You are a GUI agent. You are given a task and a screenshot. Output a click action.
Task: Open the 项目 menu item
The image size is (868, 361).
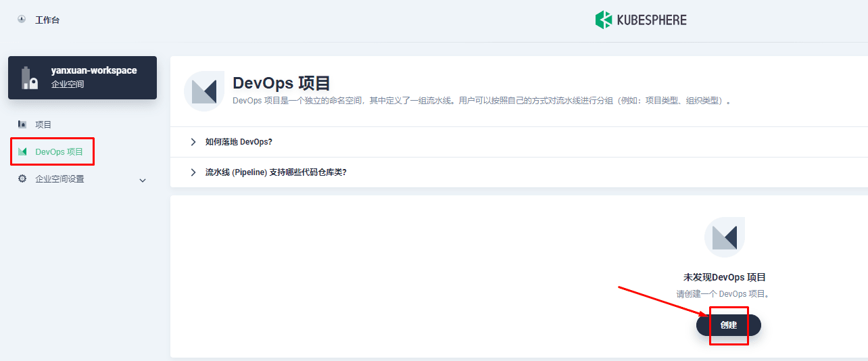(43, 124)
